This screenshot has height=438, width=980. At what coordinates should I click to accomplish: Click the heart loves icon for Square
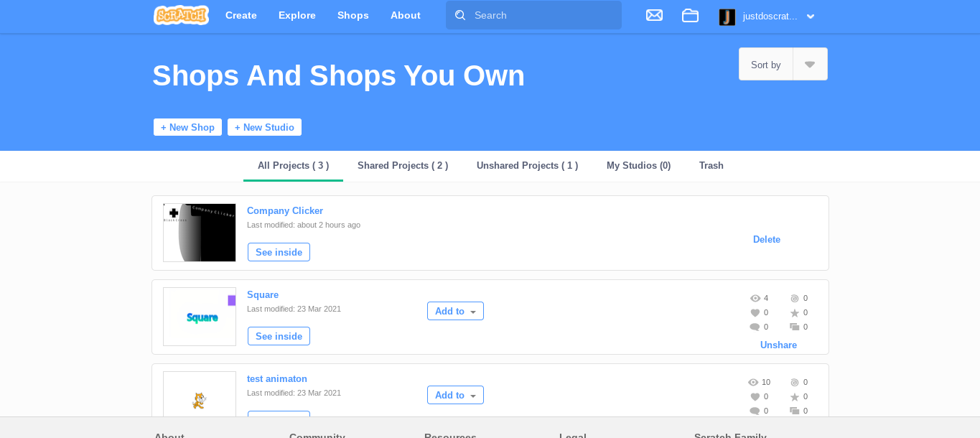pyautogui.click(x=755, y=313)
